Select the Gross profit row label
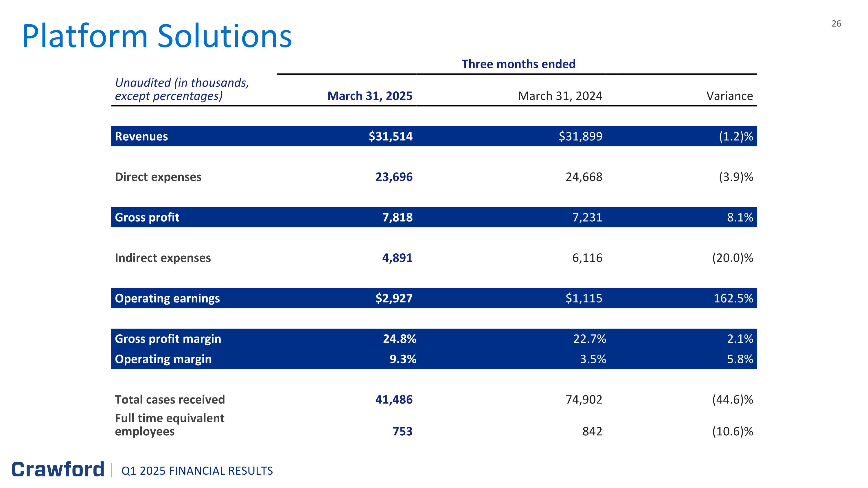Image resolution: width=868 pixels, height=488 pixels. coord(147,217)
